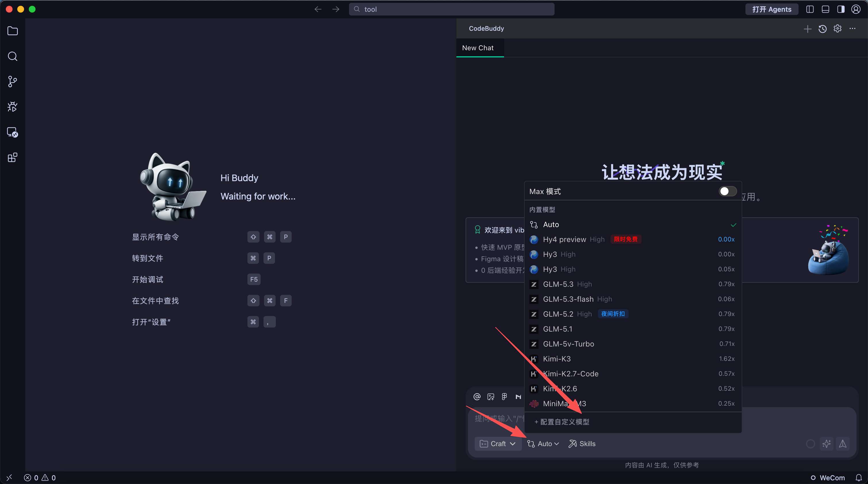Click the @ mention icon above the prompt
The width and height of the screenshot is (868, 484).
click(477, 397)
